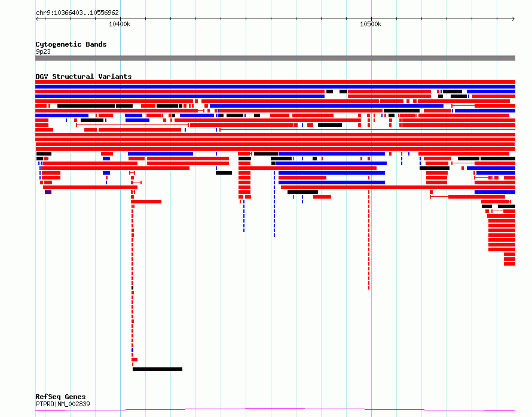The width and height of the screenshot is (532, 417).
Task: Click the chr9:10366403..10556962 coordinate label
Action: [x=77, y=13]
